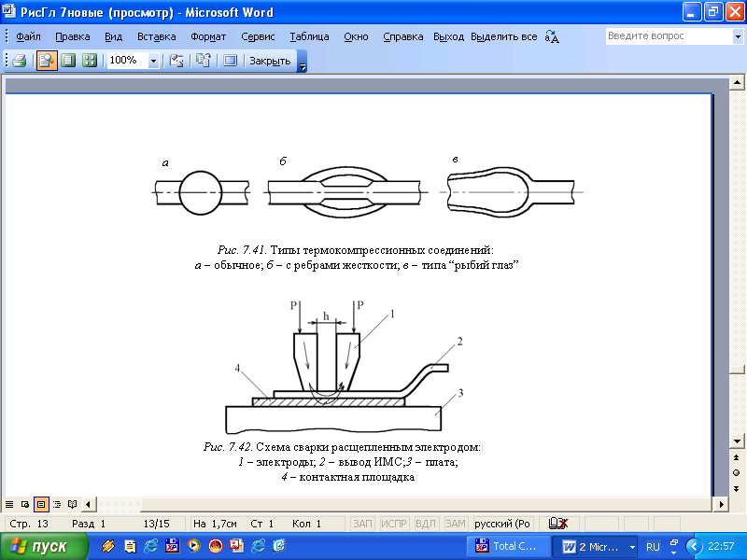Image resolution: width=747 pixels, height=560 pixels.
Task: Click the Print icon in preview toolbar
Action: click(x=20, y=61)
